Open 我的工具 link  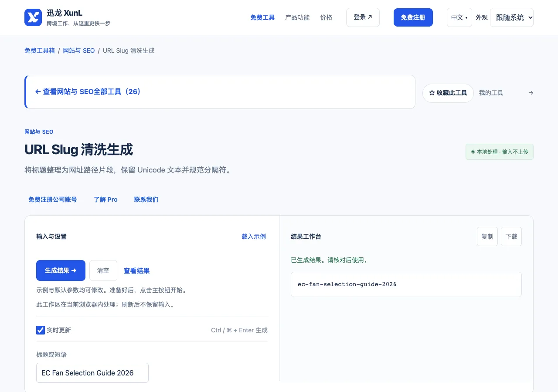click(491, 93)
